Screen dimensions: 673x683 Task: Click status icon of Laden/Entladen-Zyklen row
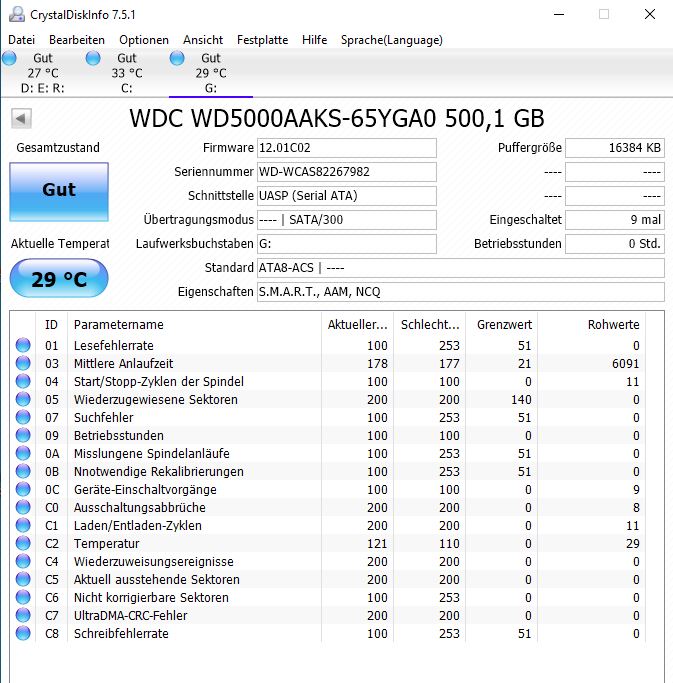click(x=23, y=525)
